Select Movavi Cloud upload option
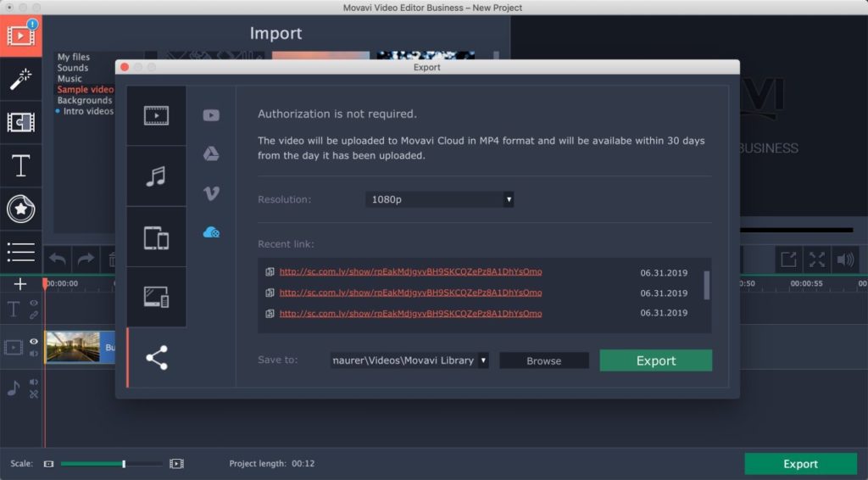868x480 pixels. coord(211,232)
